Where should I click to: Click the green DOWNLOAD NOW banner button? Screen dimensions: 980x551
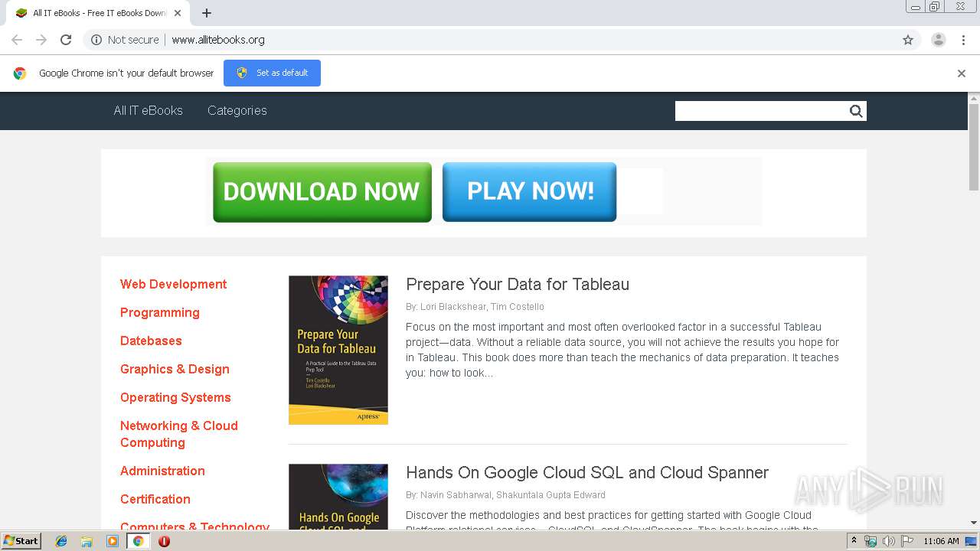(x=322, y=191)
